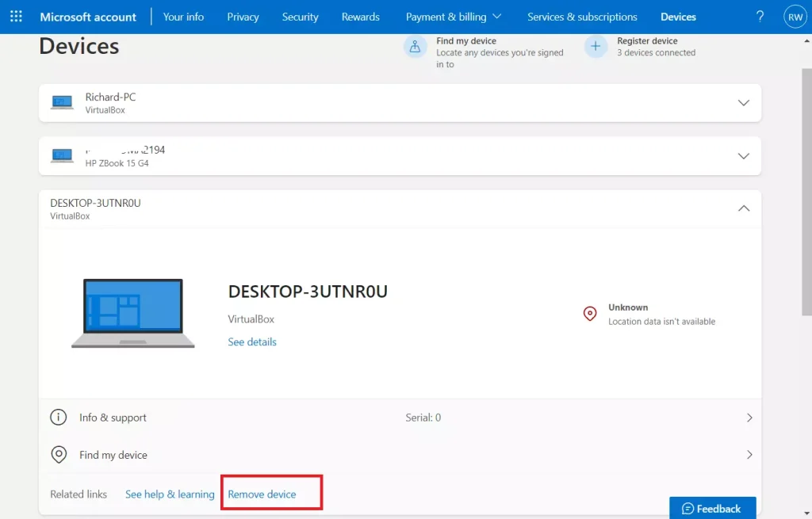Click the Register device plus icon

[596, 47]
